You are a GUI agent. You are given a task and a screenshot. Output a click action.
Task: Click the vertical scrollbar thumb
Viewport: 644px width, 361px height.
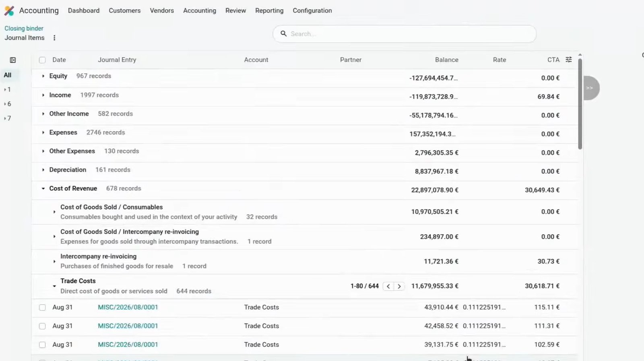[x=580, y=104]
